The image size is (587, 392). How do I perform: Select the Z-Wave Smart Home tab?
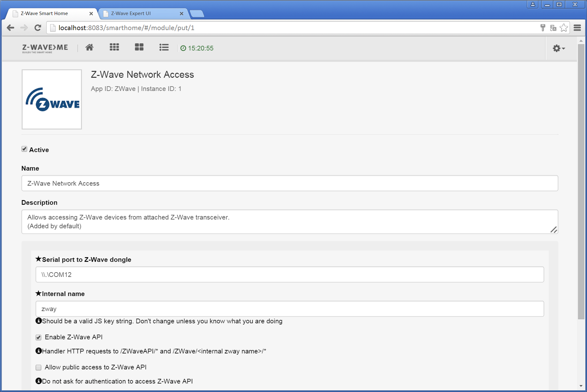(52, 13)
